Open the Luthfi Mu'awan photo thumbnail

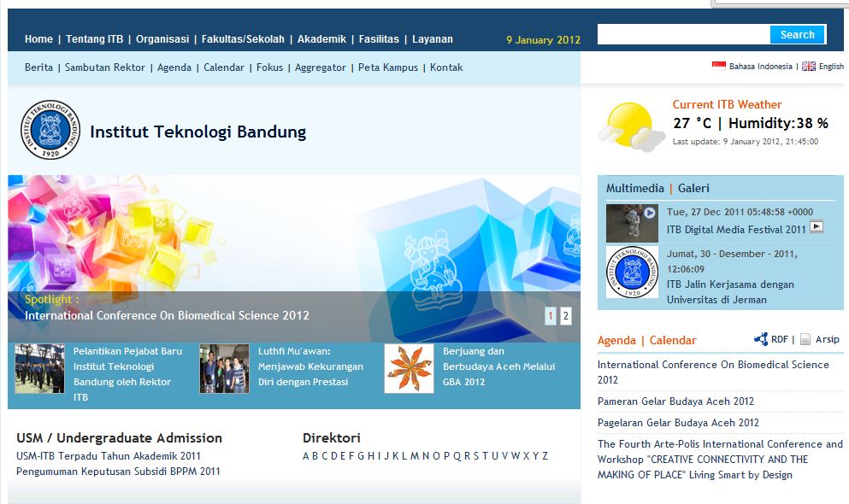(x=224, y=368)
